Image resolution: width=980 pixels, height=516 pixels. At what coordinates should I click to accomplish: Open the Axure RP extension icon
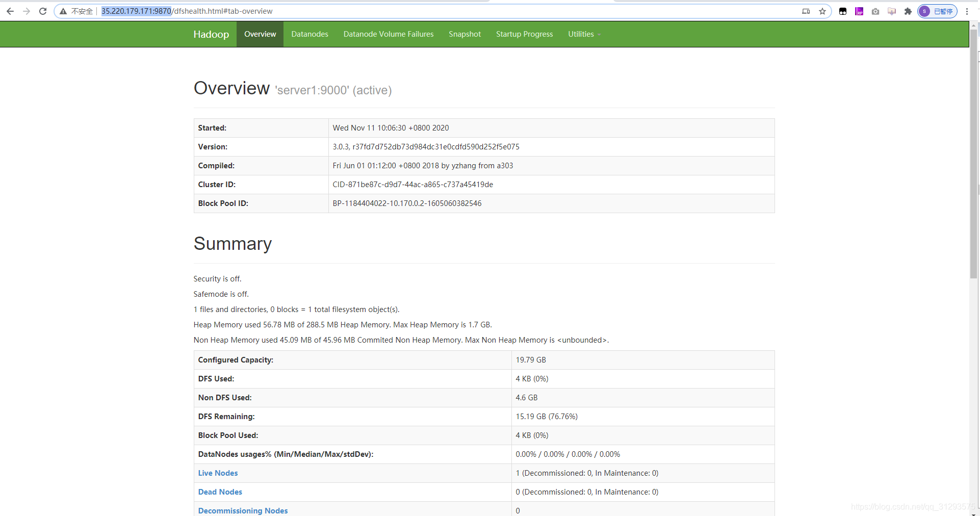[859, 11]
